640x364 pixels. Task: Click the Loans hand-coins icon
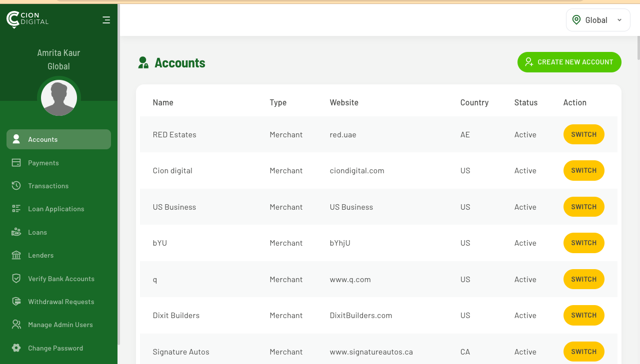(16, 232)
